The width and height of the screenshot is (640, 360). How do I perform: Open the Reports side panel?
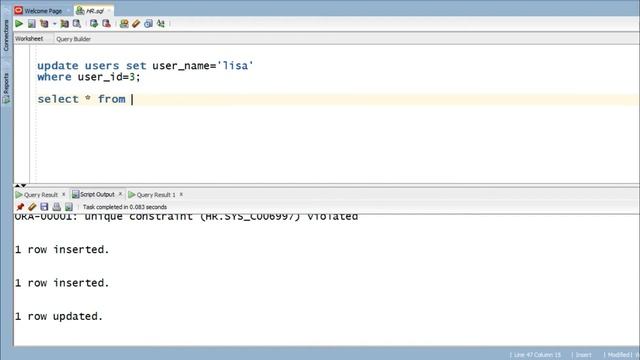pos(6,87)
